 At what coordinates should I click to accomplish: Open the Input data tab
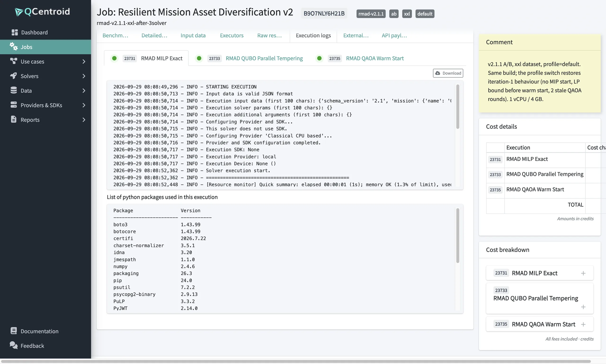193,35
